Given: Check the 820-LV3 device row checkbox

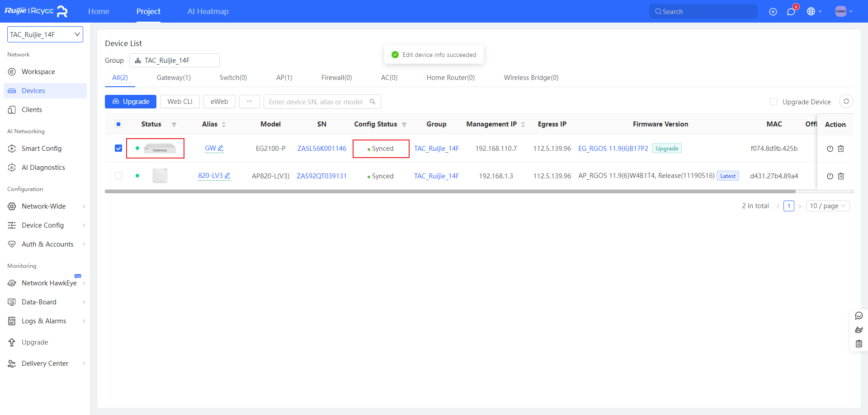Looking at the screenshot, I should tap(118, 176).
